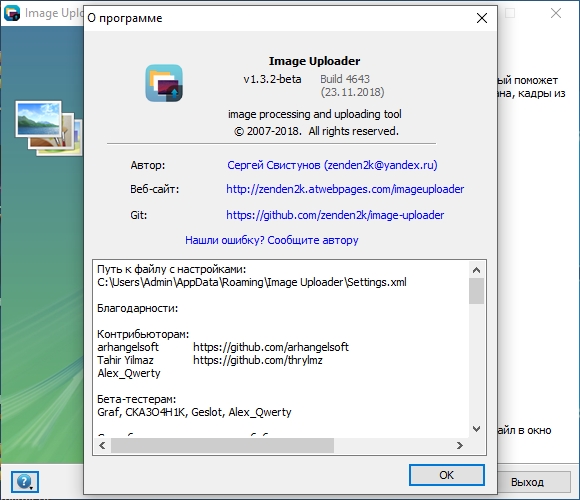Click the https://github.com/arhangelsoft text
580x500 pixels.
[271, 347]
